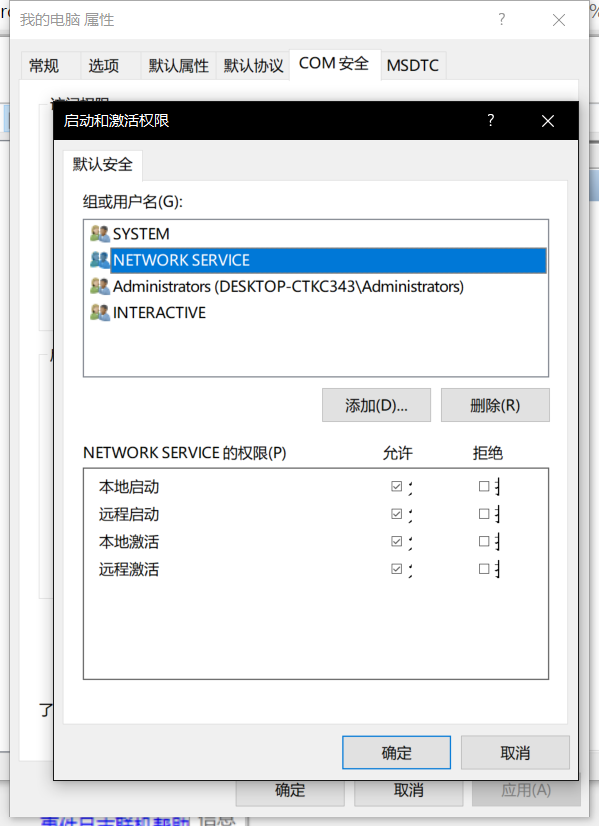Screen dimensions: 599x826
Task: Click the 远程启动 permission label
Action: pyautogui.click(x=129, y=514)
